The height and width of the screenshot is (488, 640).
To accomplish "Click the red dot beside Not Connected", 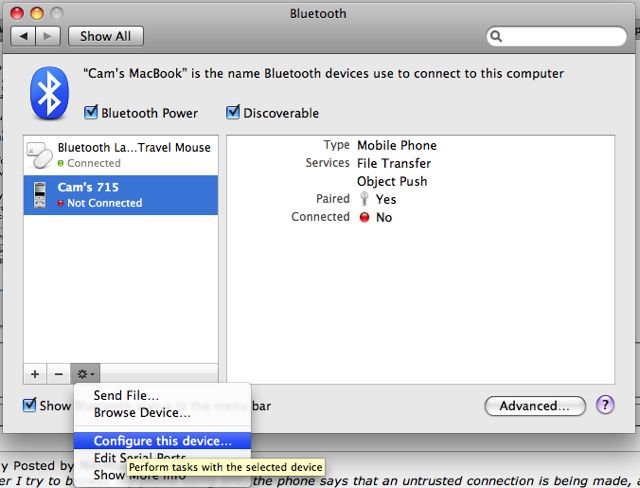I will [61, 203].
